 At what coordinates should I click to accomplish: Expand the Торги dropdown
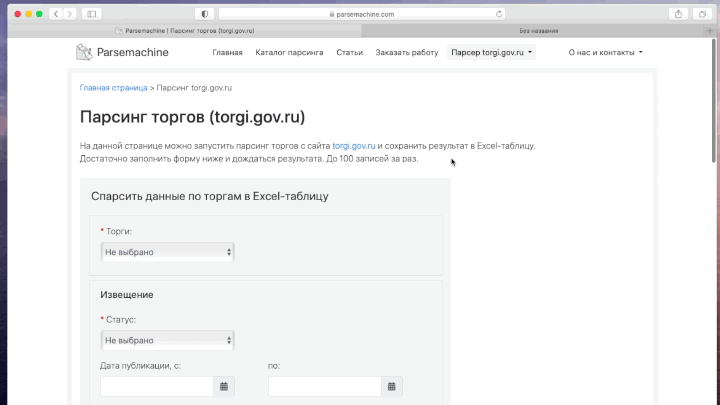click(168, 252)
